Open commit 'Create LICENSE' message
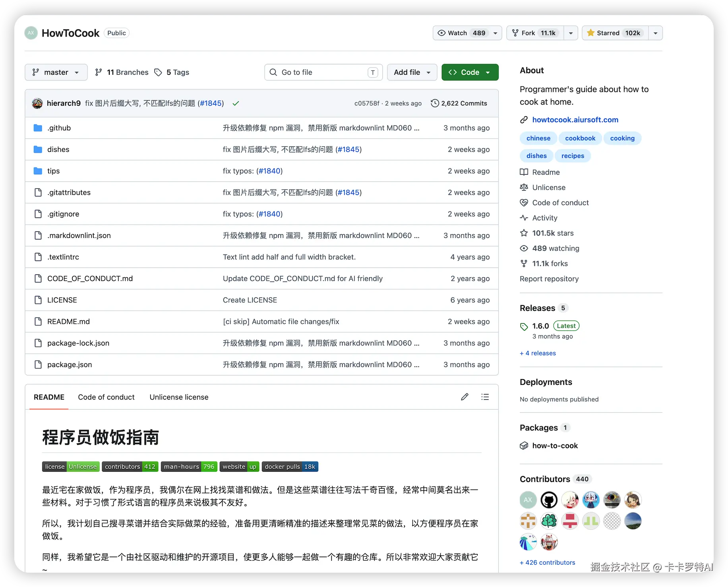The image size is (728, 587). 250,300
